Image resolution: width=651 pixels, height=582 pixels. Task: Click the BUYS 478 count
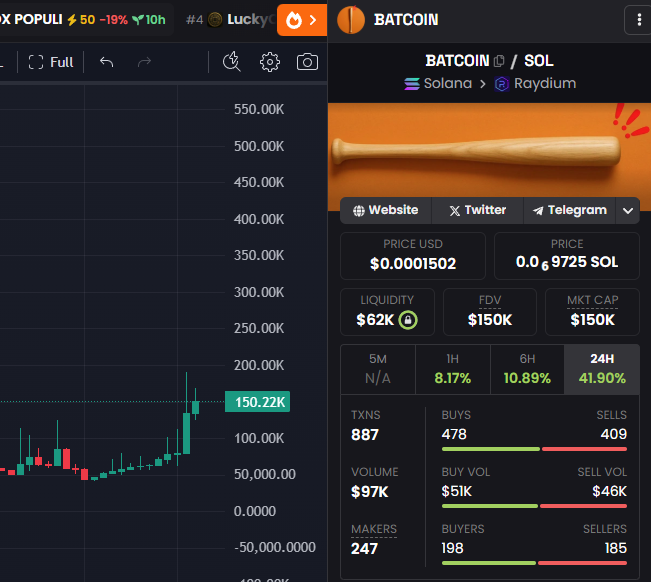[x=454, y=434]
